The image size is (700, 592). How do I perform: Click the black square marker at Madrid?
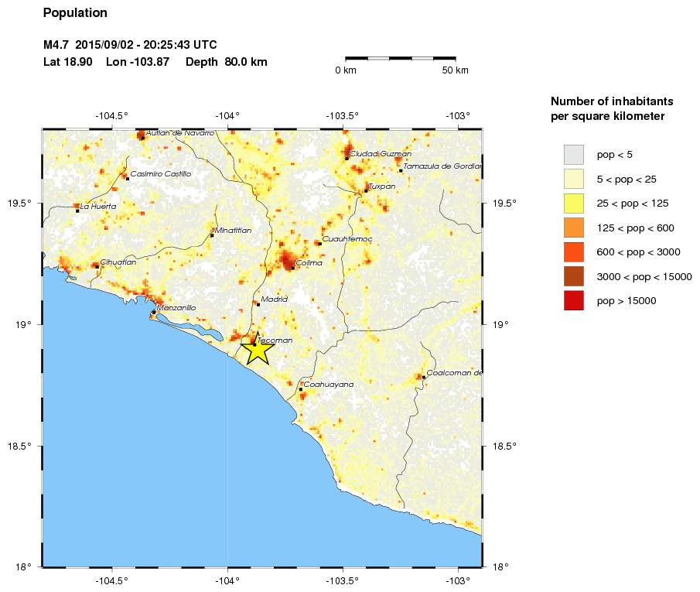258,305
